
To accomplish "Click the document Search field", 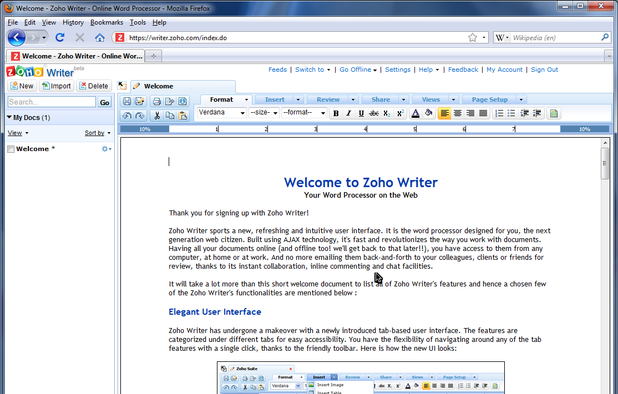I will click(52, 102).
